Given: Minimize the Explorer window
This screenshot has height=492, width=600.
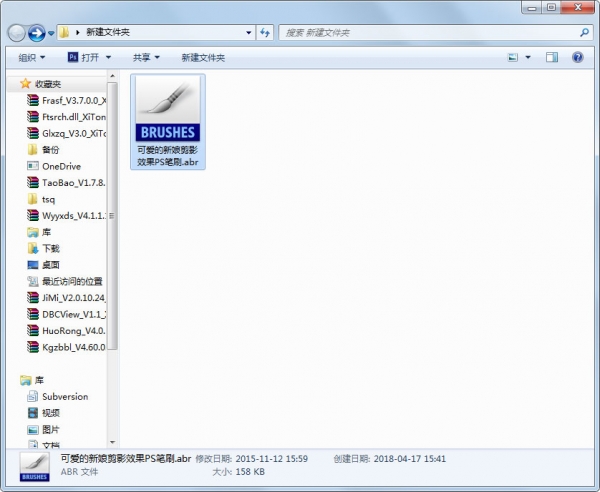Looking at the screenshot, I should (532, 8).
